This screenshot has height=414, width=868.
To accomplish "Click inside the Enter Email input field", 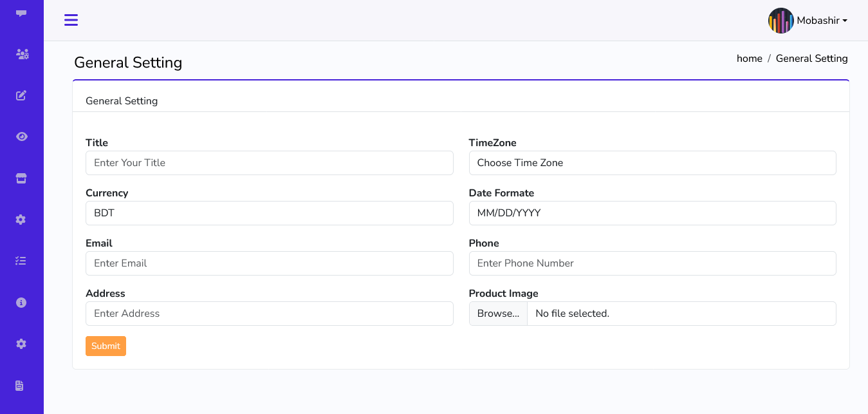I will coord(269,263).
